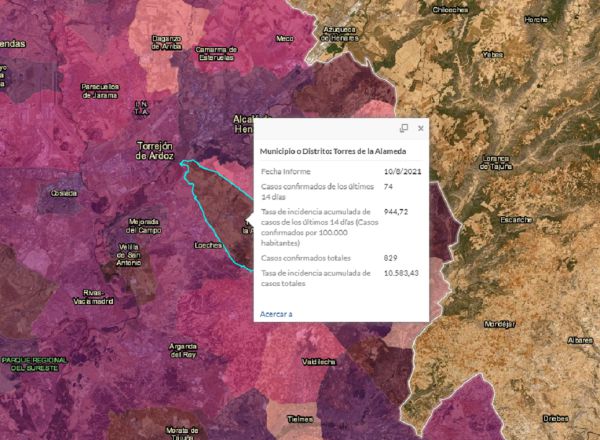Click the Torrejón de Ardoz map label
Image resolution: width=600 pixels, height=440 pixels.
click(x=155, y=151)
